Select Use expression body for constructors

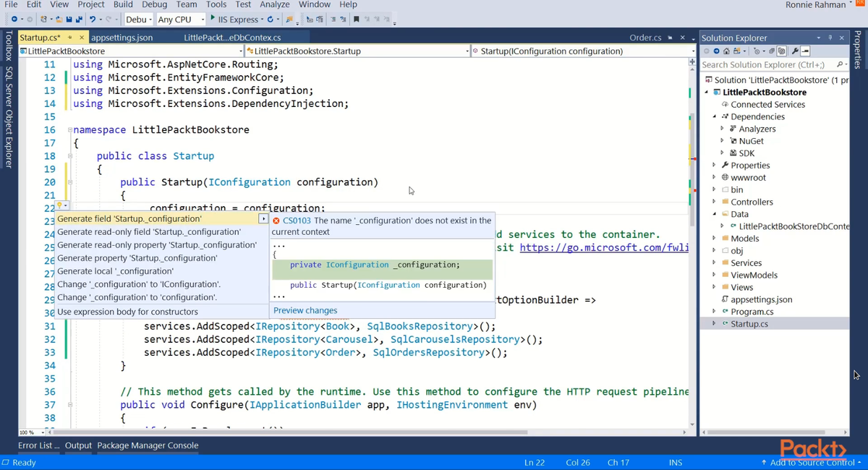[x=127, y=312]
